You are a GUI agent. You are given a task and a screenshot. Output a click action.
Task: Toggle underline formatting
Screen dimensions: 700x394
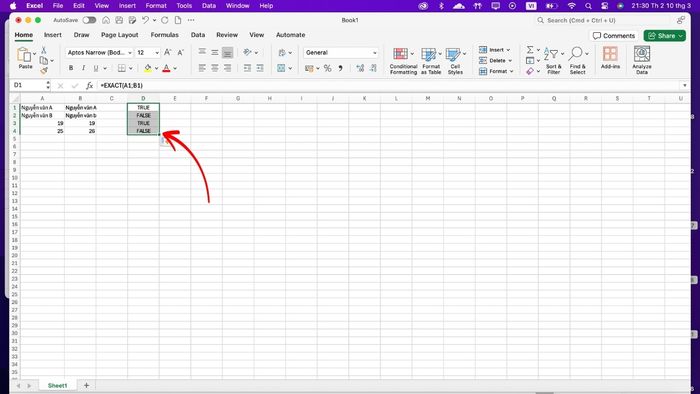[x=96, y=68]
